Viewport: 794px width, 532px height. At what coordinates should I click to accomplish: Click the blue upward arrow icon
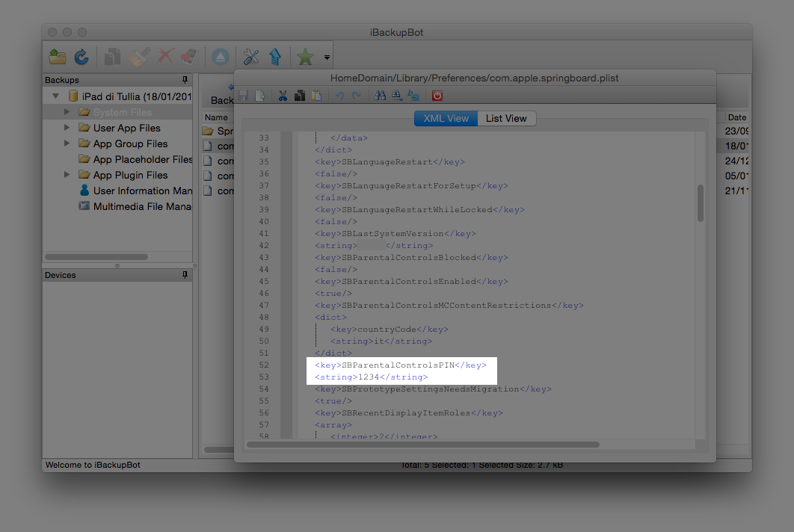(x=275, y=57)
